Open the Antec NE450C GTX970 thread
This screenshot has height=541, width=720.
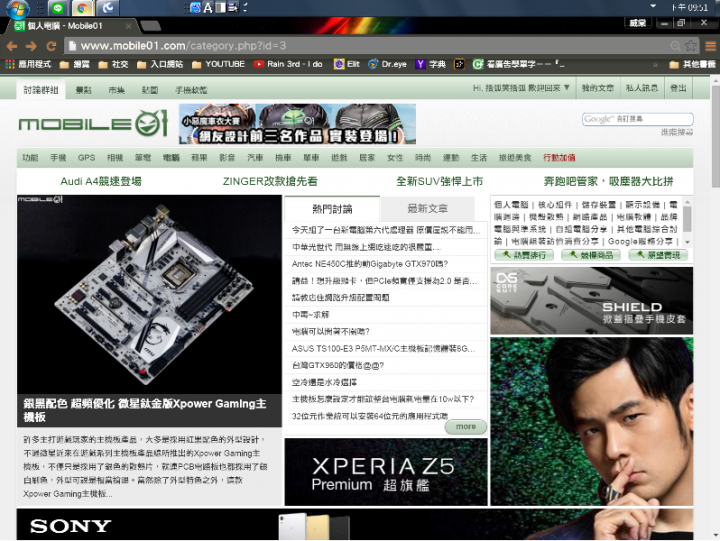pyautogui.click(x=370, y=264)
